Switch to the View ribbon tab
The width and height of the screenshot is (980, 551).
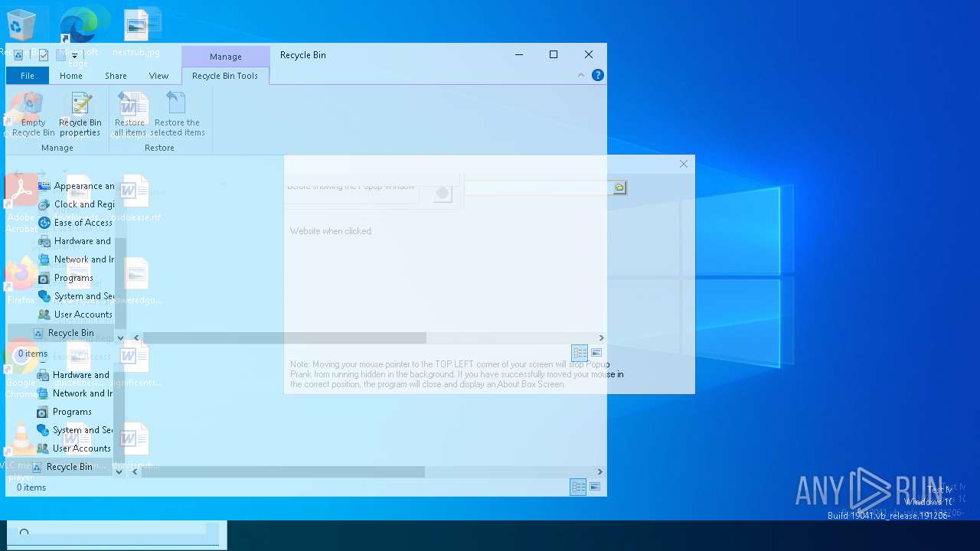click(x=158, y=76)
